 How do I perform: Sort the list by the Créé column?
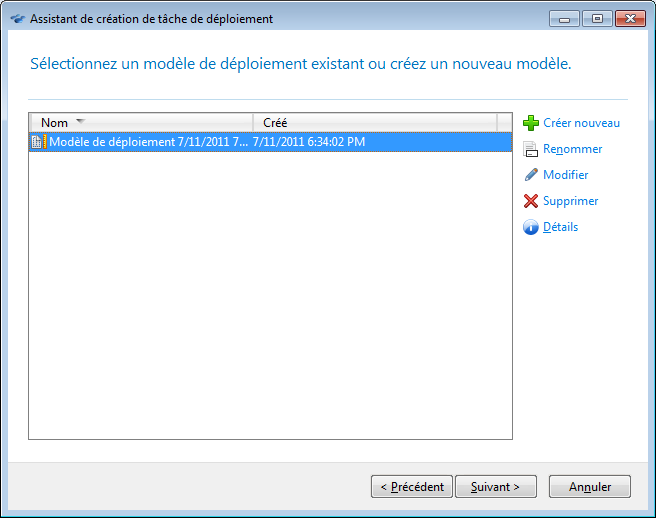click(x=275, y=123)
